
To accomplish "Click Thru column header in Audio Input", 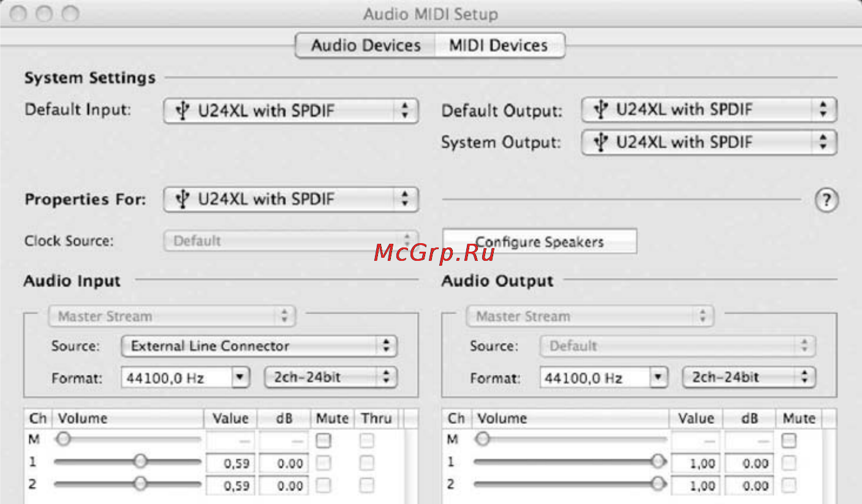I will coord(376,419).
